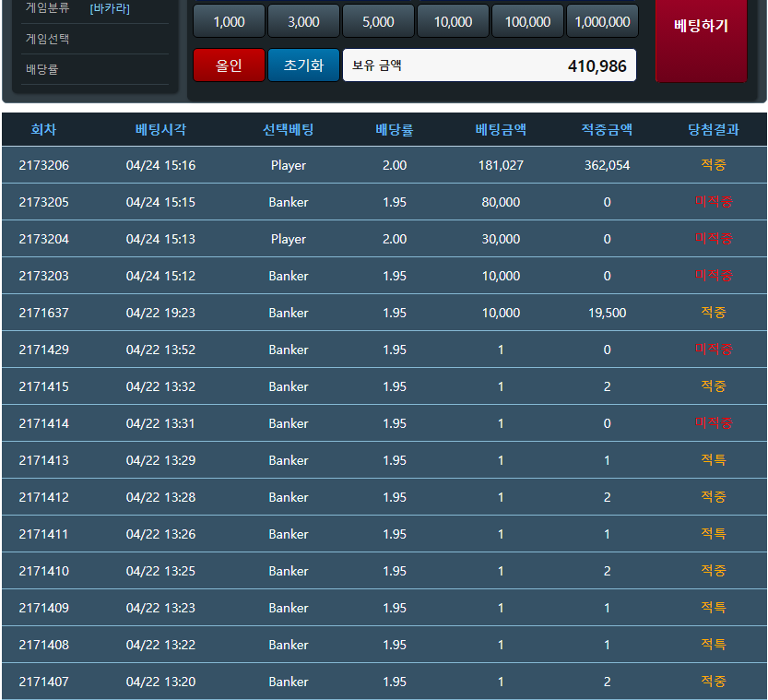Select round number 2171429
Viewport: 768px width, 700px height.
[x=43, y=350]
